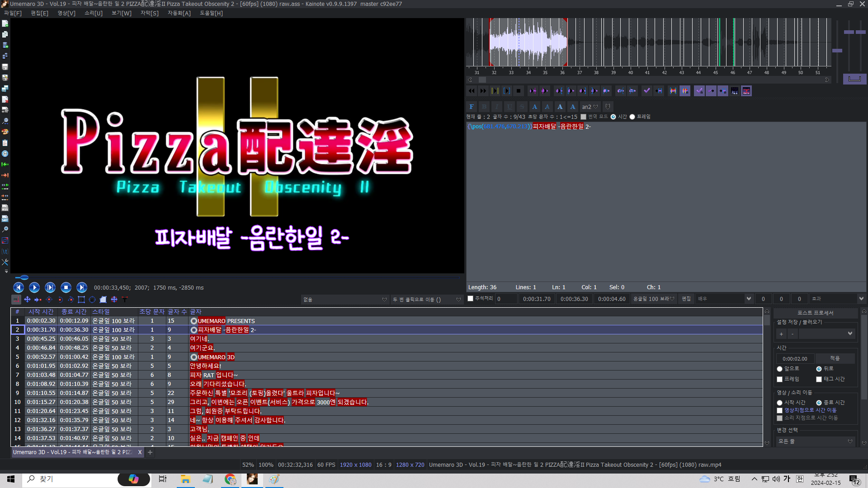This screenshot has height=488, width=868.
Task: Select the 프레임 radio button in editor
Action: coord(632,117)
